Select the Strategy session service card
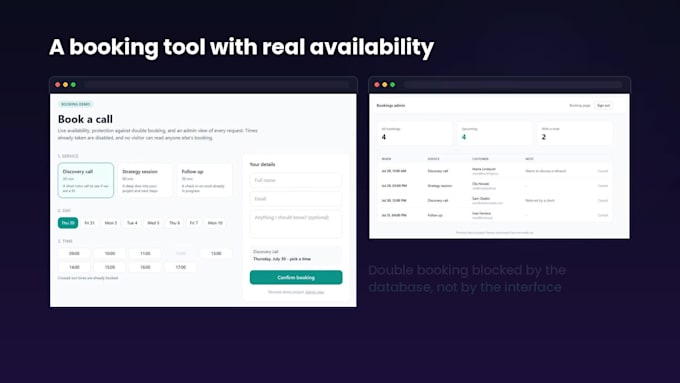The height and width of the screenshot is (383, 680). tap(145, 180)
